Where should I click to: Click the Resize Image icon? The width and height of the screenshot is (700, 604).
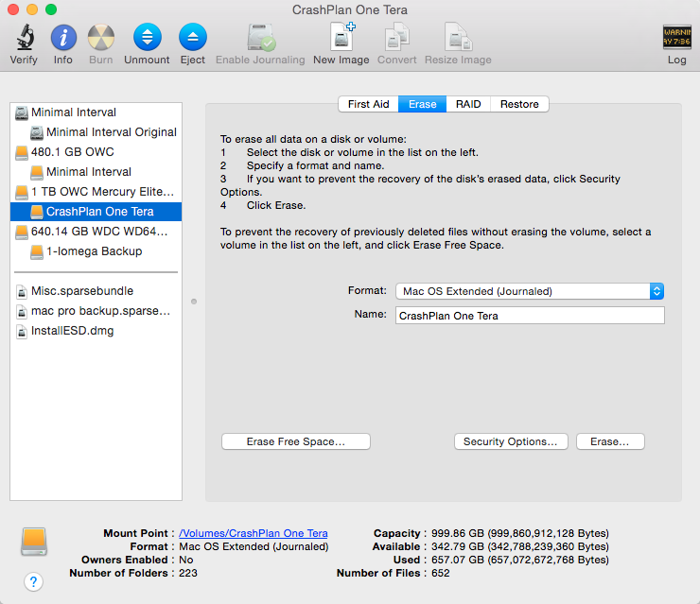[x=458, y=37]
